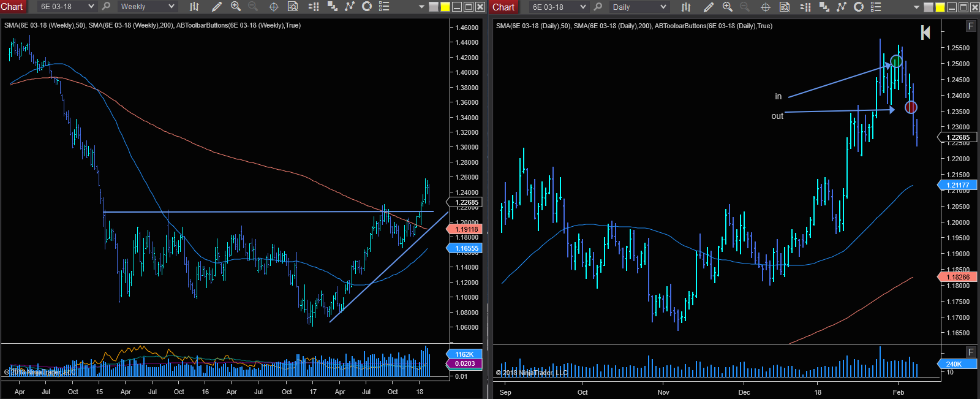Click 1162K volume marker on Weekly chart

point(466,354)
